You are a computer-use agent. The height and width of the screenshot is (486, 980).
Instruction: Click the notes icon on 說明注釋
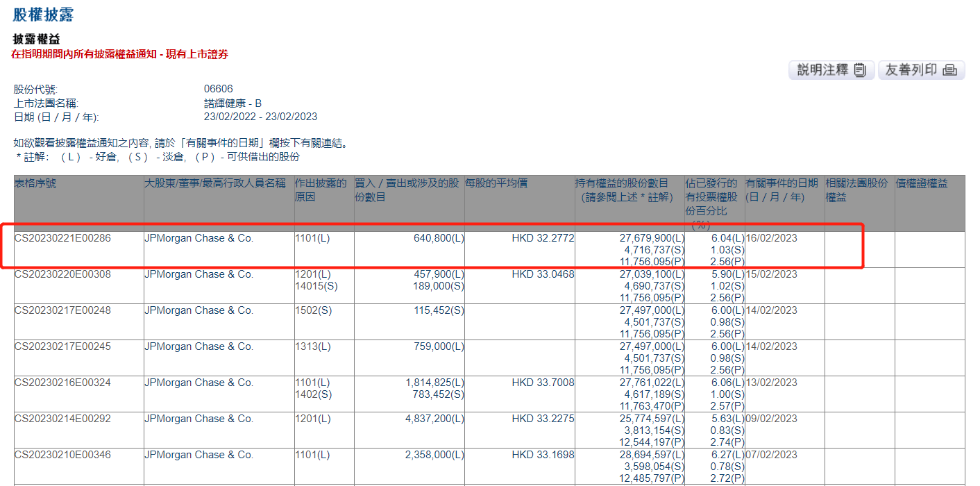(x=860, y=70)
